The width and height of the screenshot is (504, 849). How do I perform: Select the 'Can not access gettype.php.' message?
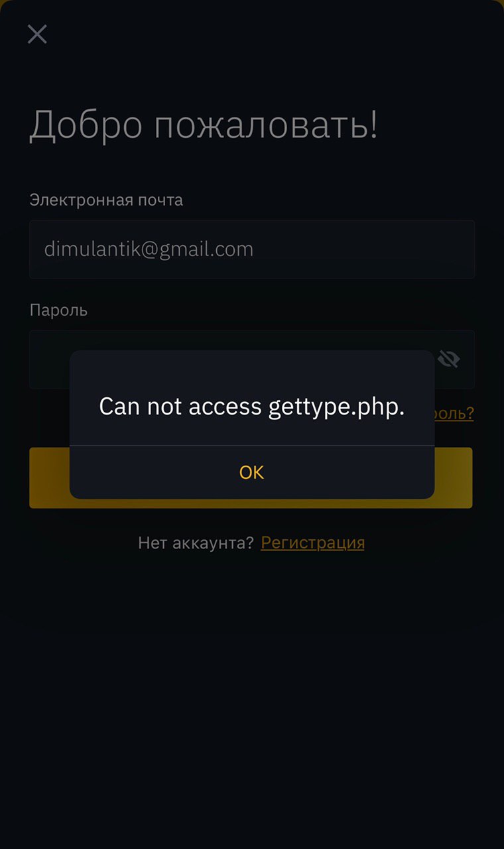(x=252, y=406)
